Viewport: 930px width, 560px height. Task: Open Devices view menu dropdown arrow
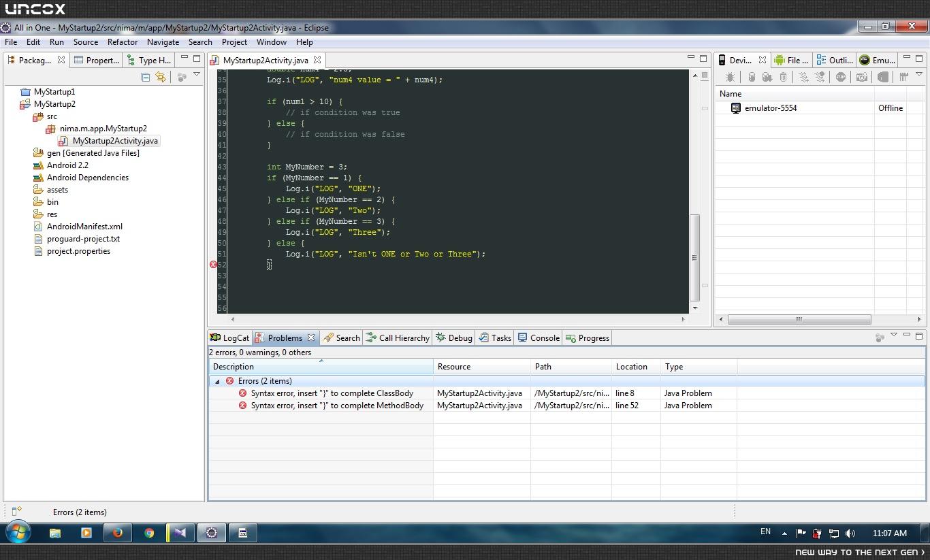pyautogui.click(x=918, y=75)
